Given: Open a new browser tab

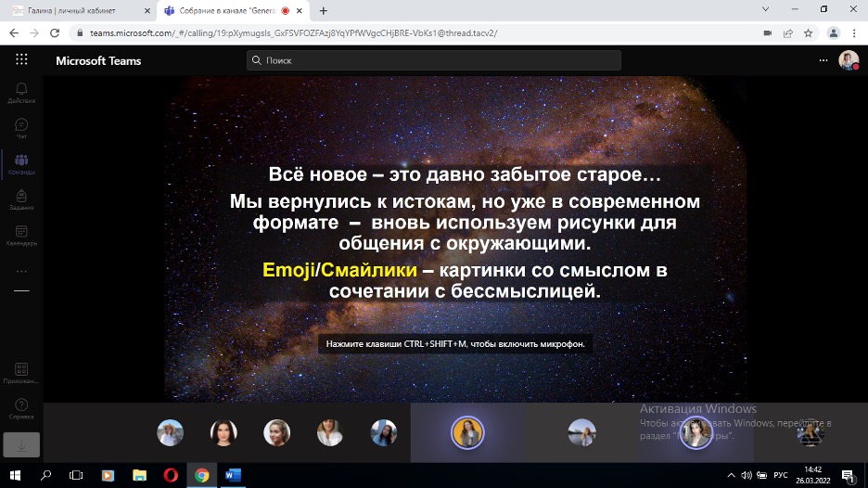Looking at the screenshot, I should coord(324,10).
